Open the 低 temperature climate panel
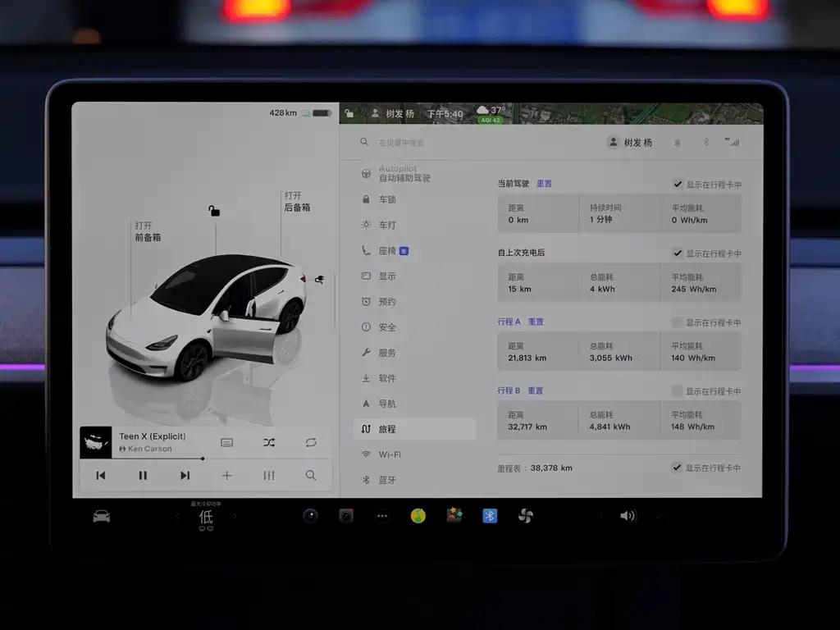 pos(206,517)
